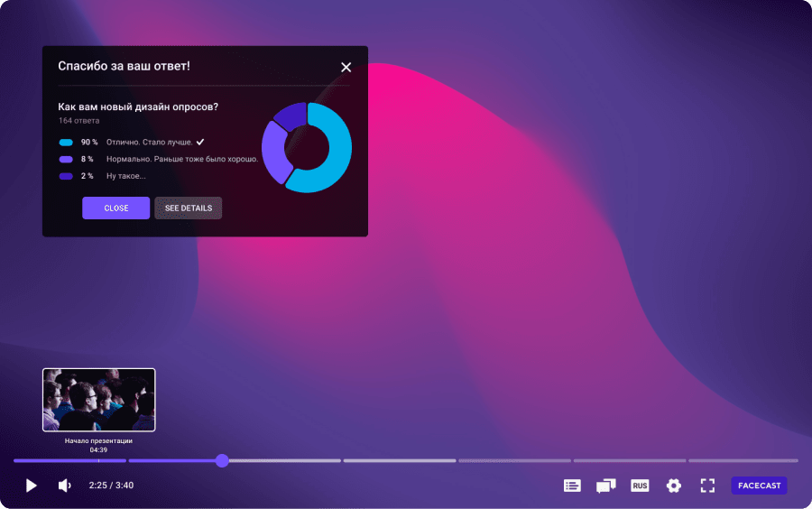The width and height of the screenshot is (812, 509).
Task: Click the SEE DETAILS button
Action: tap(188, 208)
